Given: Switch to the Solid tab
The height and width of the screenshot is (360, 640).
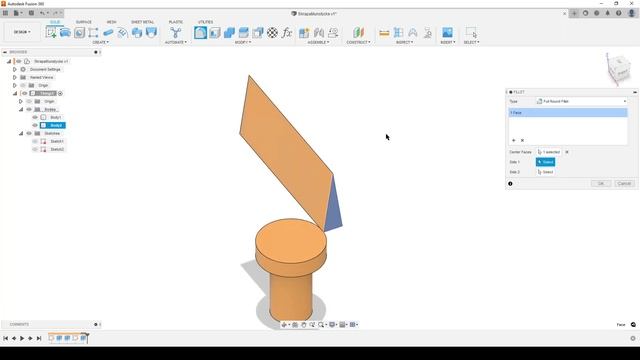Looking at the screenshot, I should (x=55, y=22).
